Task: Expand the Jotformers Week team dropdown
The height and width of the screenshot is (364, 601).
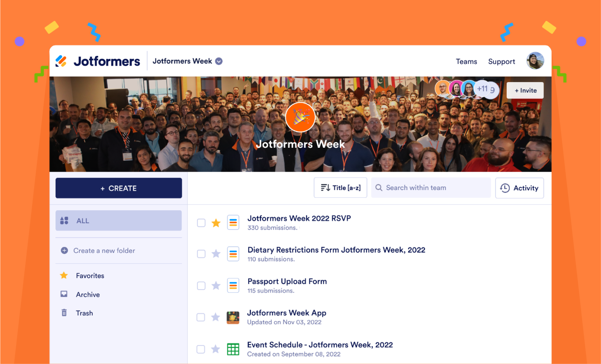Action: (219, 61)
